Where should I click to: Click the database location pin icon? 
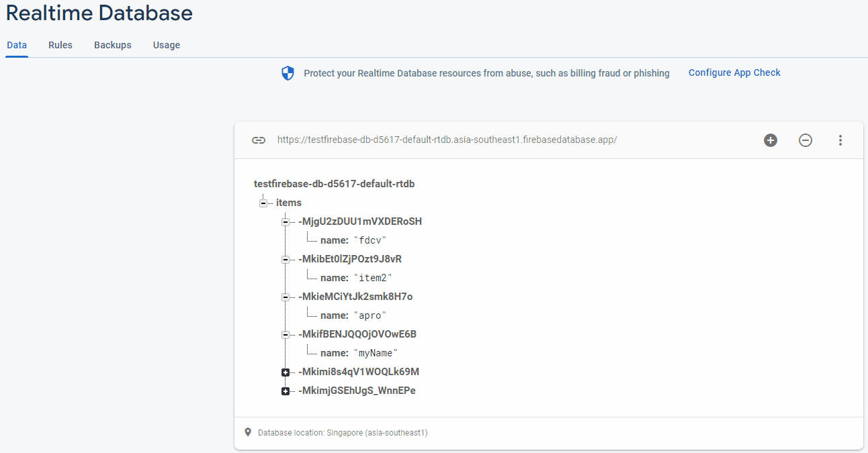(247, 432)
